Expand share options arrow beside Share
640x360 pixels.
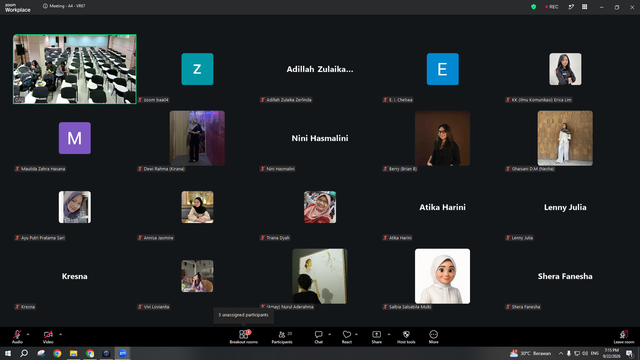389,334
